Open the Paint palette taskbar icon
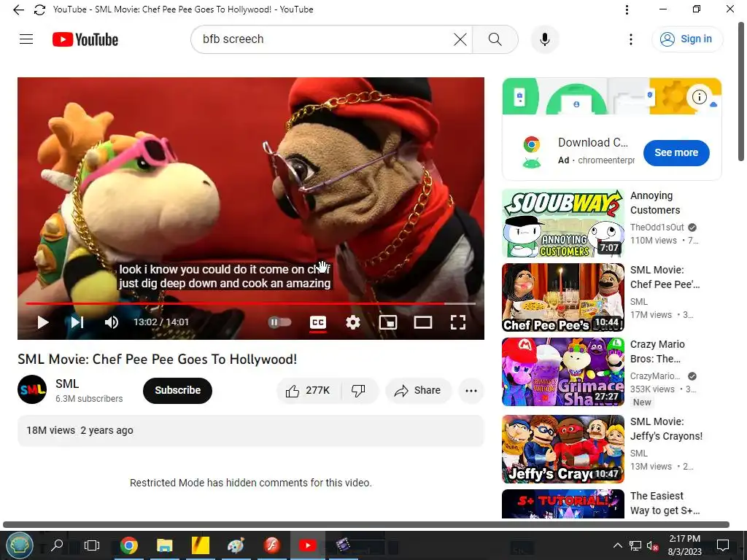This screenshot has height=560, width=747. [x=236, y=545]
